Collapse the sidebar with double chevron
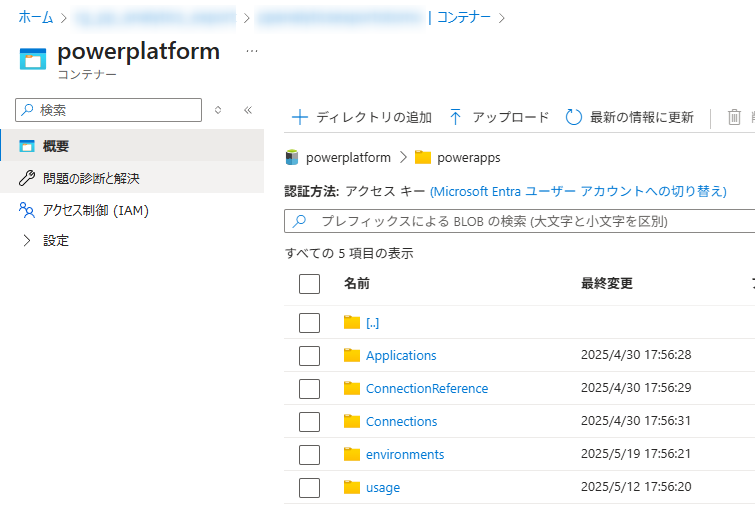Viewport: 755px width, 523px height. [248, 110]
